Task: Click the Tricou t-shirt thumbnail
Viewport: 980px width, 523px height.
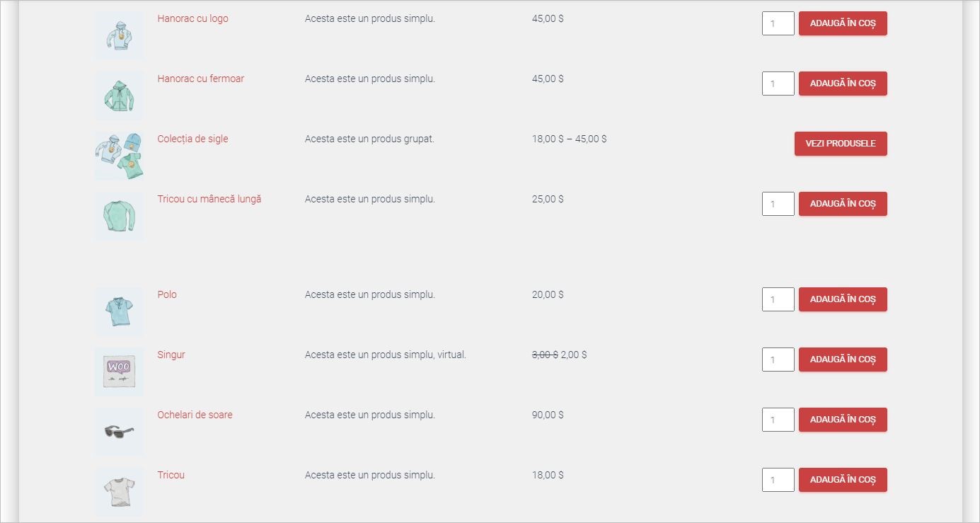Action: 118,491
